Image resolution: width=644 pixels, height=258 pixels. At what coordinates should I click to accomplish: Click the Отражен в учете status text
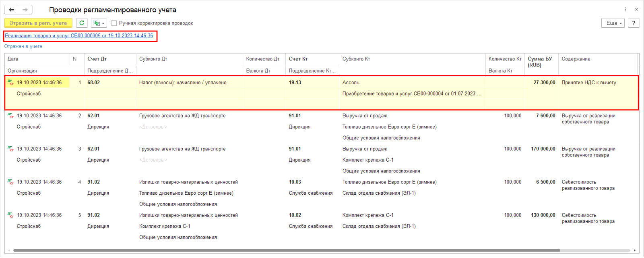coord(23,46)
